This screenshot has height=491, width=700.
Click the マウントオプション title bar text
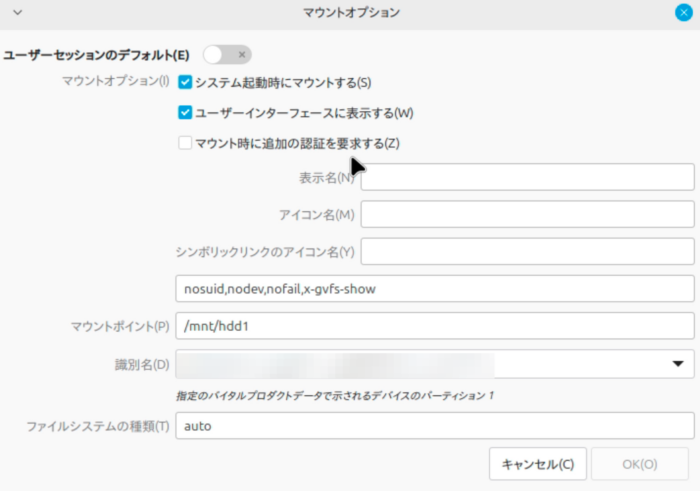(350, 12)
